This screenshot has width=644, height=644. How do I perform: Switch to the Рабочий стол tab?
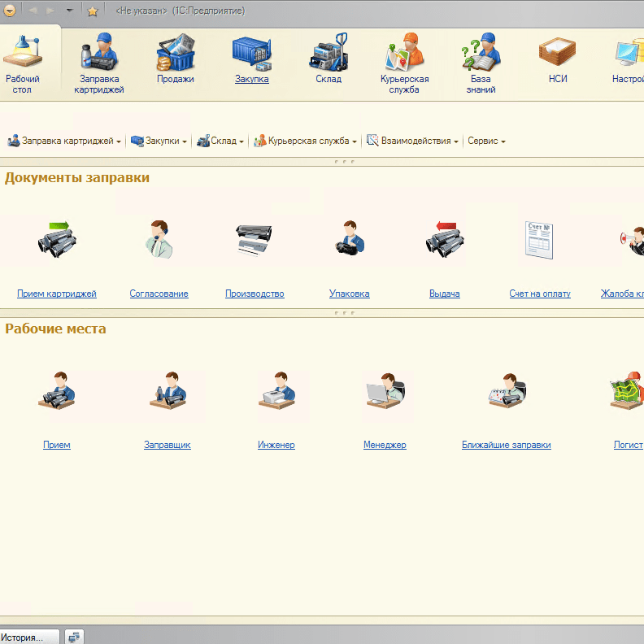tap(23, 63)
